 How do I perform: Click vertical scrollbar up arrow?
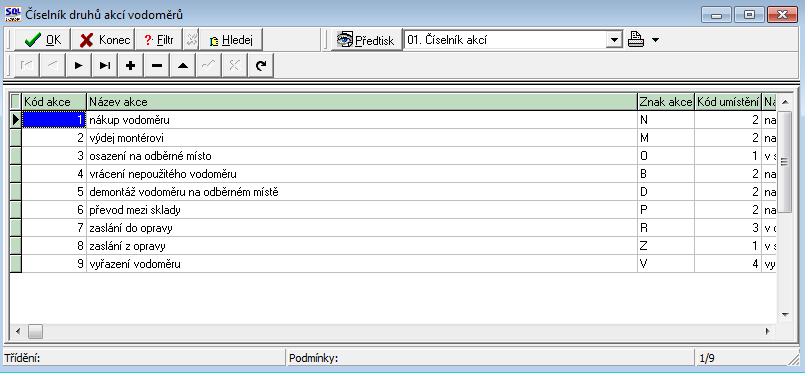click(785, 102)
